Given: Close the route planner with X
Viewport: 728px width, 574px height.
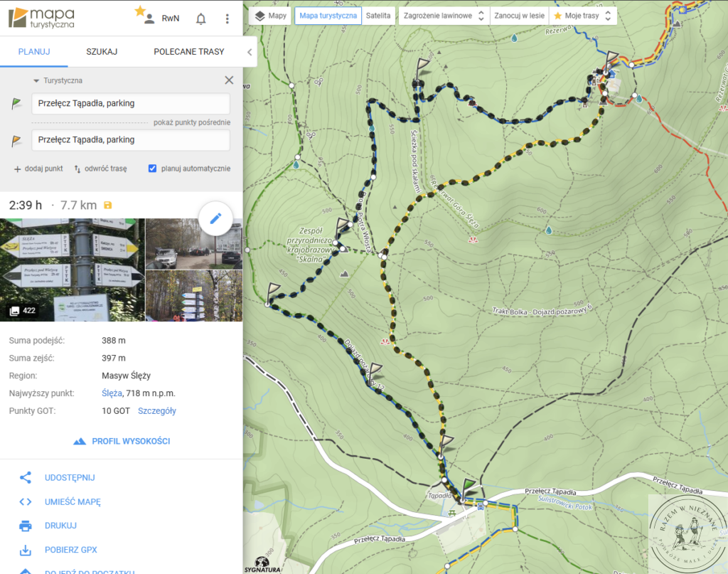Looking at the screenshot, I should pos(229,80).
